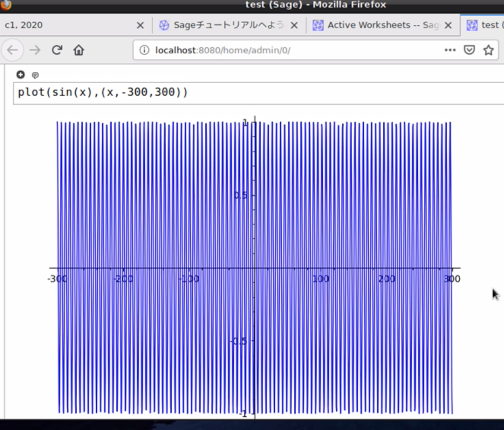Switch to the test worksheet tab
This screenshot has height=430, width=504.
(x=482, y=25)
